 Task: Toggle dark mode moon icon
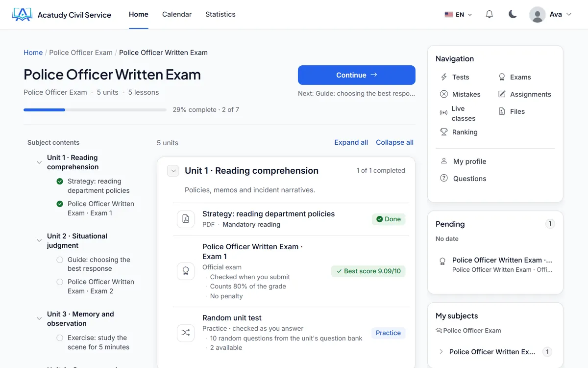[513, 14]
